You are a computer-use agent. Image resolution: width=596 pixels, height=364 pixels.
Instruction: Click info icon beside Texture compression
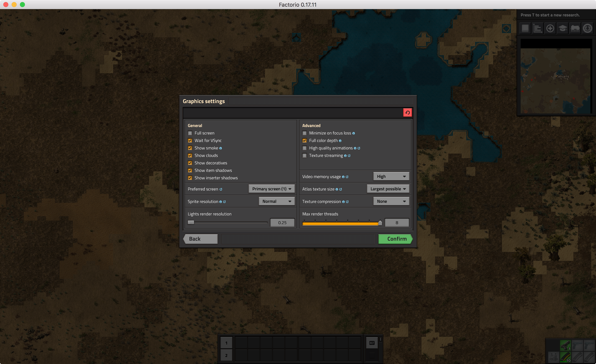tap(343, 202)
